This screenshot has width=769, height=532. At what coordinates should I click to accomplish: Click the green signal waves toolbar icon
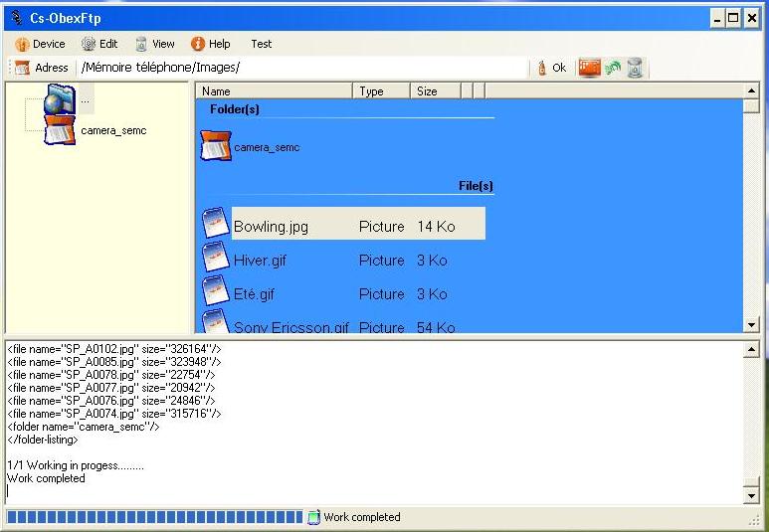(613, 68)
